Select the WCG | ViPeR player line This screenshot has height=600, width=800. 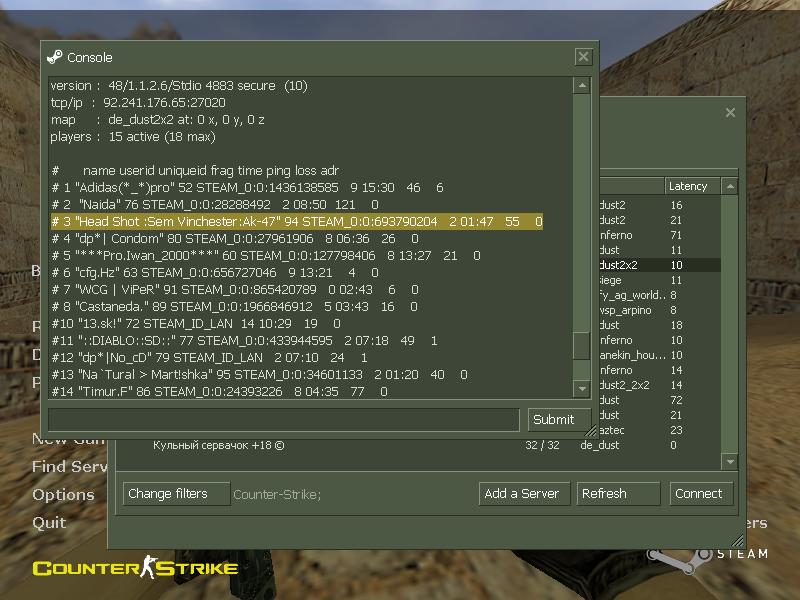tap(235, 289)
